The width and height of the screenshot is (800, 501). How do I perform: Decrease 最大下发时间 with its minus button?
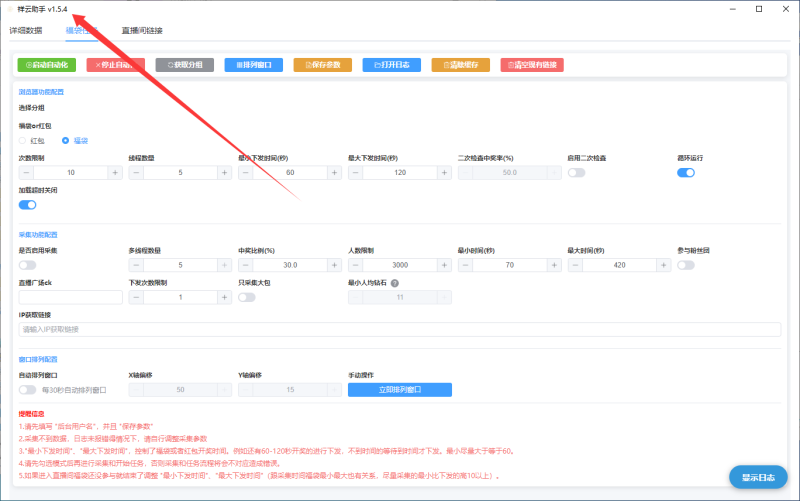[x=356, y=173]
